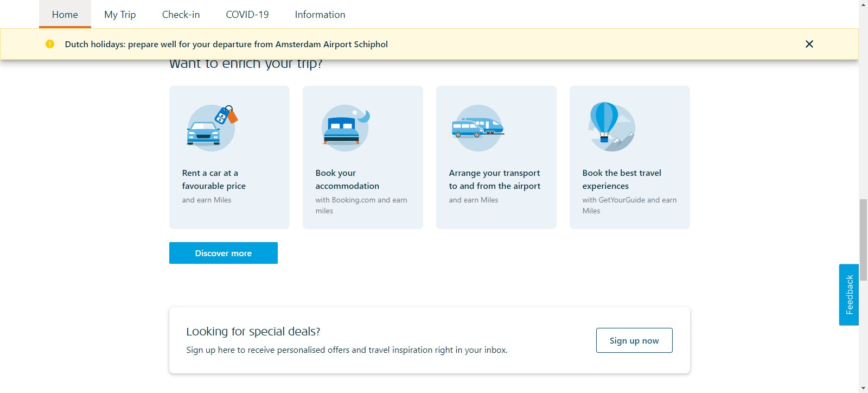The image size is (868, 393).
Task: Open Rent a car at favourable price
Action: tap(214, 179)
